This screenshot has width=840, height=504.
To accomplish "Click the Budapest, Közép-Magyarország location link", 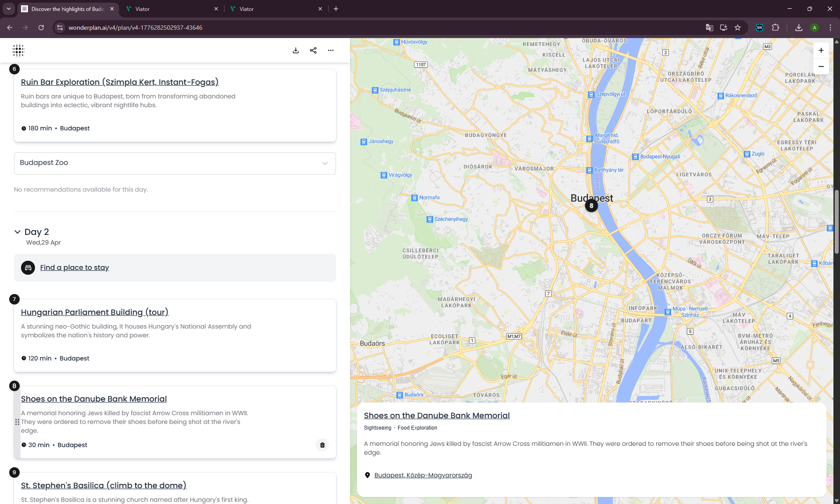I will click(x=423, y=476).
